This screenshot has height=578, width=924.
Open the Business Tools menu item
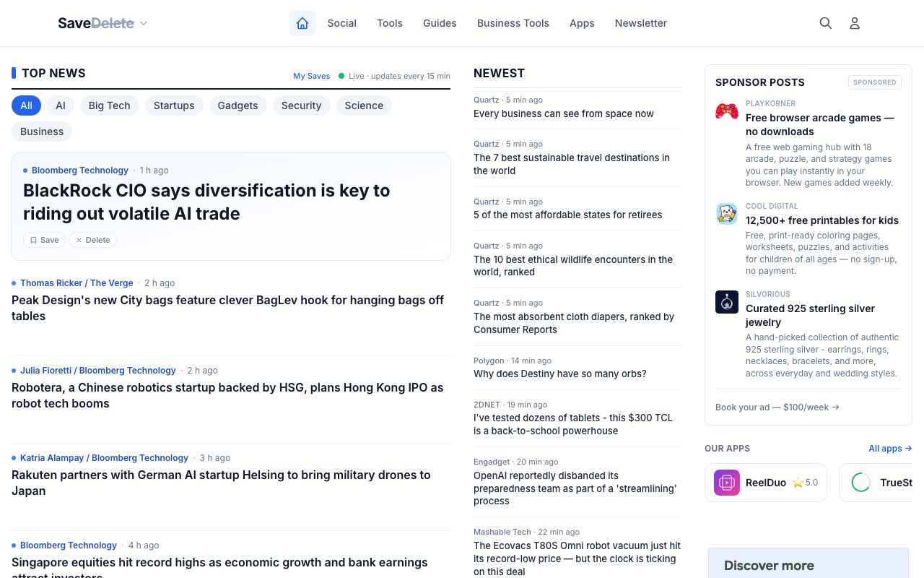click(x=513, y=23)
